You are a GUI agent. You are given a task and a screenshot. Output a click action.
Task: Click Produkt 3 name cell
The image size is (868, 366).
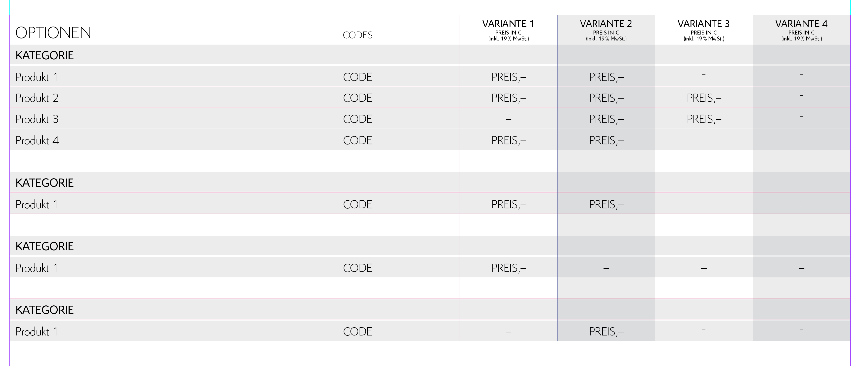tap(37, 119)
